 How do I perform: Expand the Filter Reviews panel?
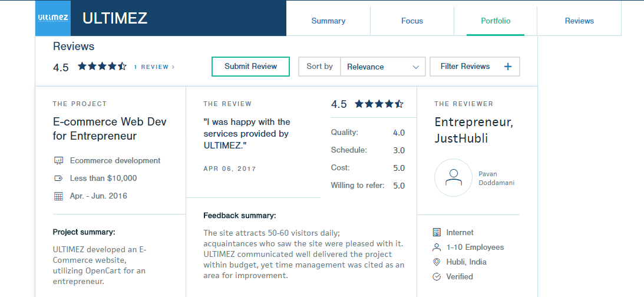[x=475, y=67]
